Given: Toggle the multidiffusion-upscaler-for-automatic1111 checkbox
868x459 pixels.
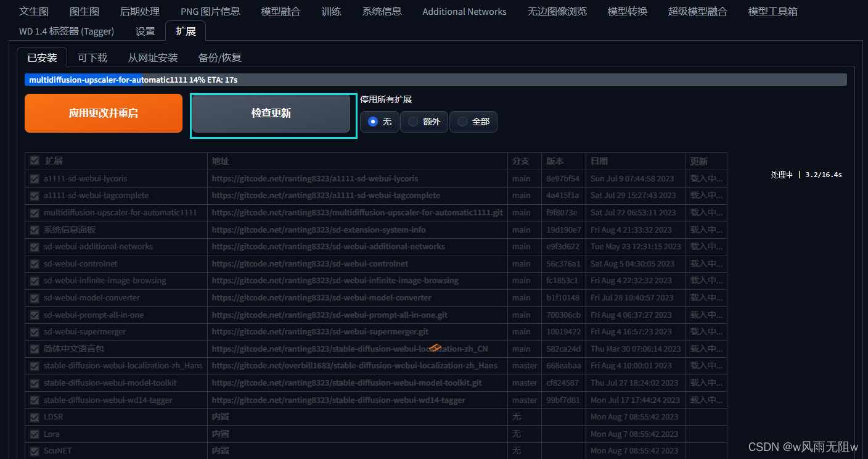Looking at the screenshot, I should point(35,212).
